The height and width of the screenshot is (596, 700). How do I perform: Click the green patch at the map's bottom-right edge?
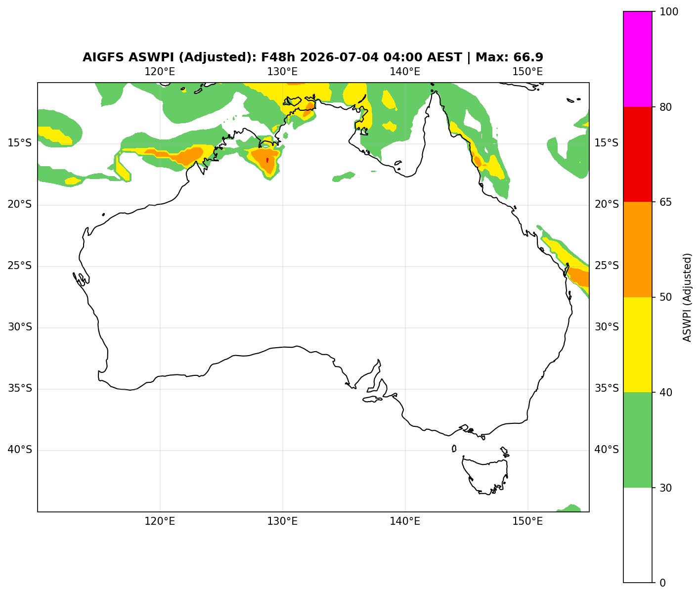pos(569,508)
